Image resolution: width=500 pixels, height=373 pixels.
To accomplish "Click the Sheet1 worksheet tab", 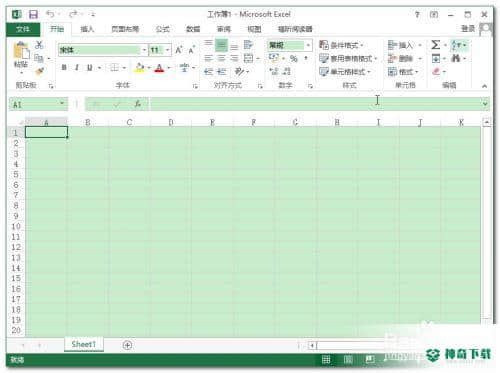I will point(84,344).
